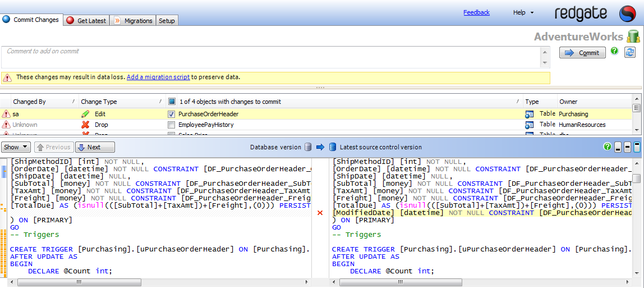This screenshot has width=644, height=288.
Task: Click the Type column header
Action: coord(539,102)
